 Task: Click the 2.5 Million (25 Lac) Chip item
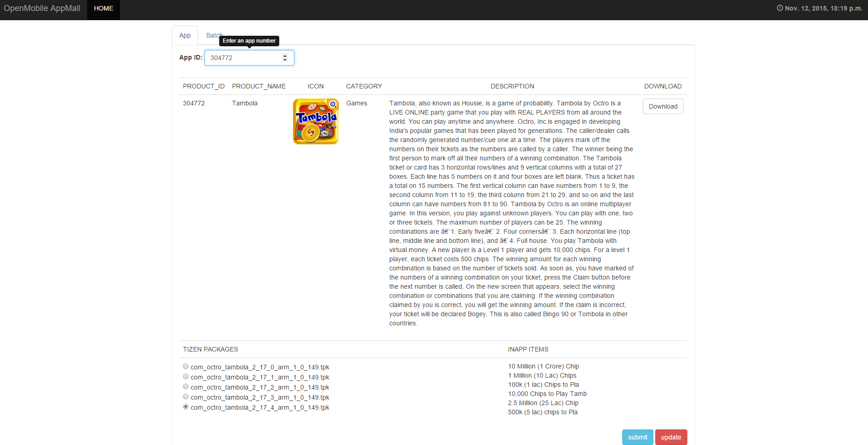(x=543, y=403)
